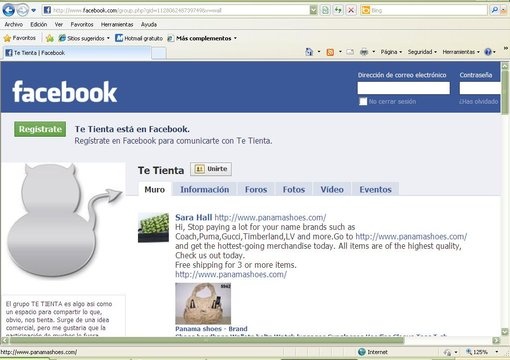
Task: Switch to the Información tab
Action: click(x=205, y=189)
